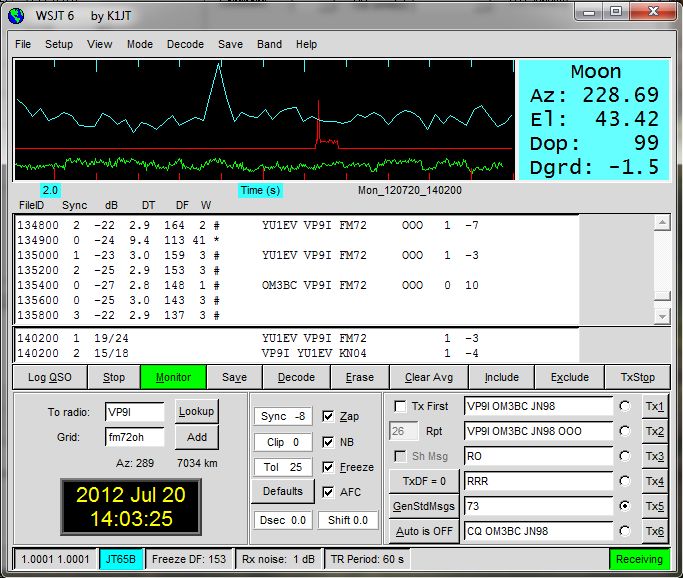Select the radio button for VP9I OM3BC JN98 message

(625, 406)
